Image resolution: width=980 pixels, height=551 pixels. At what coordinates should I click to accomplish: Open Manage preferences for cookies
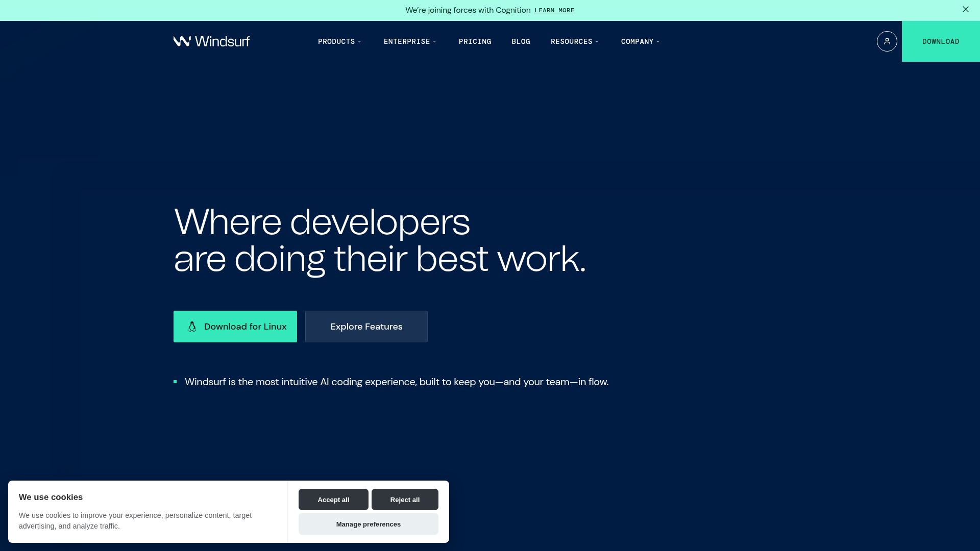click(368, 524)
